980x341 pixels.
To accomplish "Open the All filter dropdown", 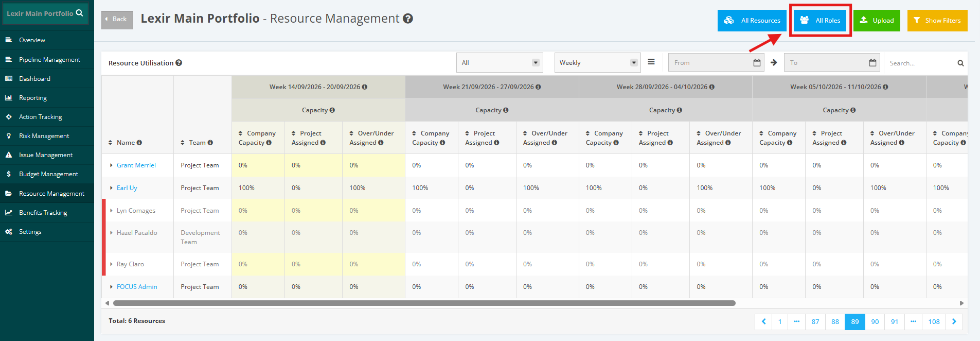I will click(500, 63).
